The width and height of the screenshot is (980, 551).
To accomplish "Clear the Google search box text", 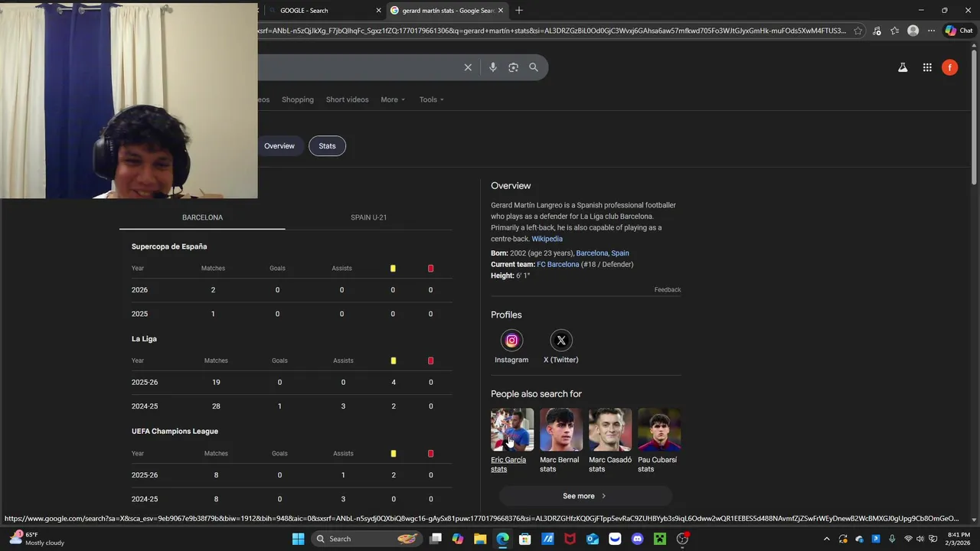I will click(468, 67).
